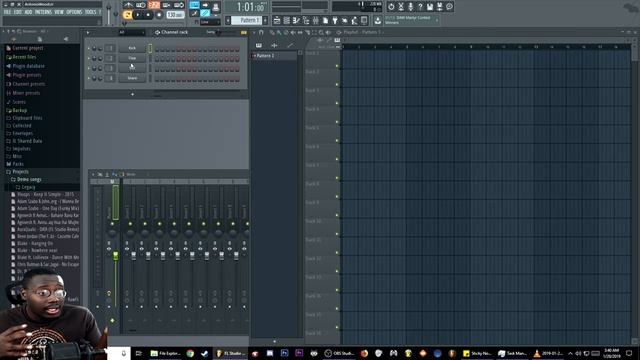Open the EDIT menu

coord(18,12)
